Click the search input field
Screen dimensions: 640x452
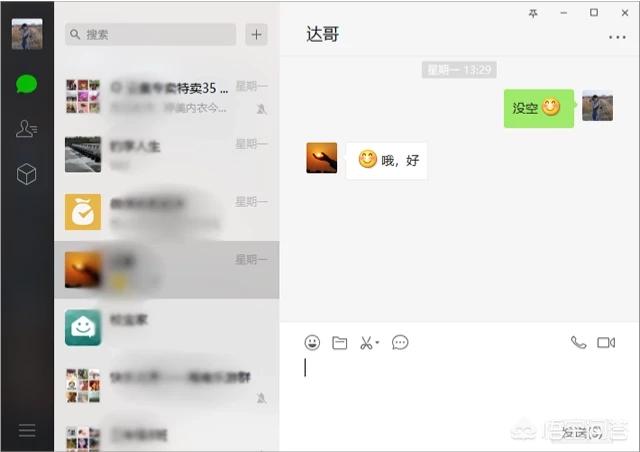151,34
